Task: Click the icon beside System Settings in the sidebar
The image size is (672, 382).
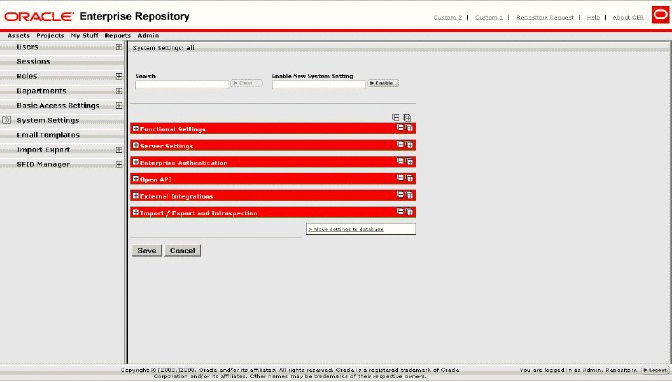Action: pos(6,120)
